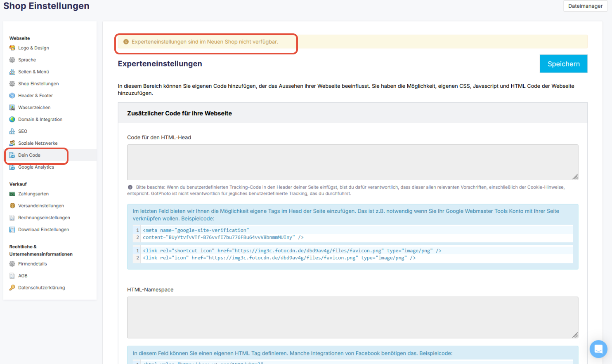The height and width of the screenshot is (364, 612).
Task: Click the Webseite section heading
Action: coord(20,38)
